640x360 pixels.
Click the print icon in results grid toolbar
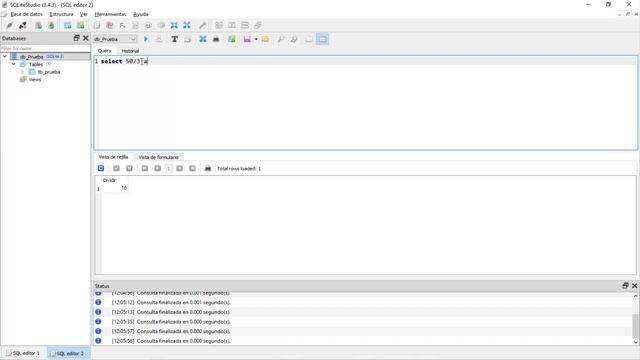coord(208,169)
